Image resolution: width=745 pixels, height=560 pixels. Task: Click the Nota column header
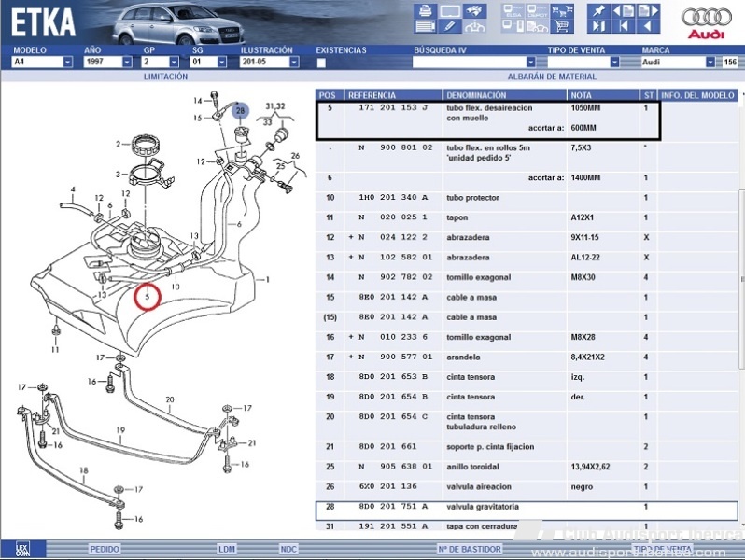click(x=602, y=95)
